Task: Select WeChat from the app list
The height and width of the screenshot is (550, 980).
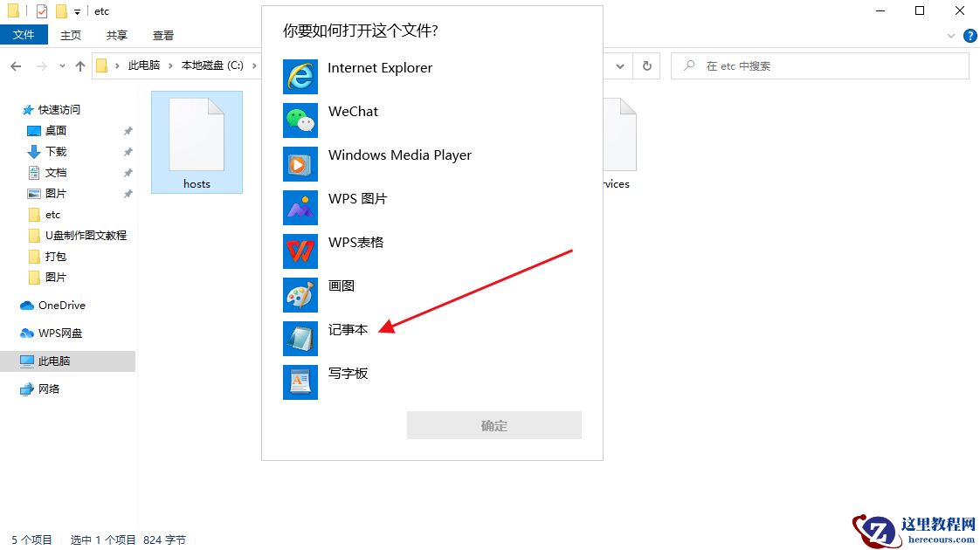Action: click(x=353, y=111)
